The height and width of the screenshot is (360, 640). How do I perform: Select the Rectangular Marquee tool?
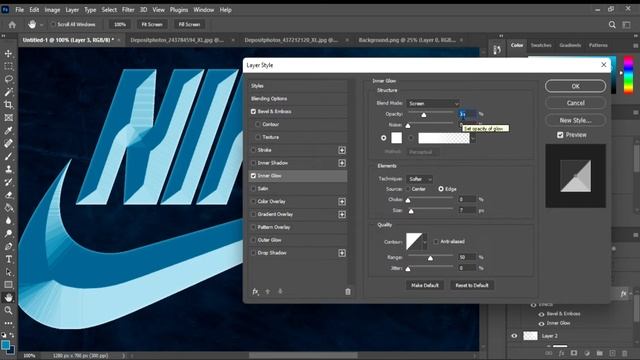[8, 66]
